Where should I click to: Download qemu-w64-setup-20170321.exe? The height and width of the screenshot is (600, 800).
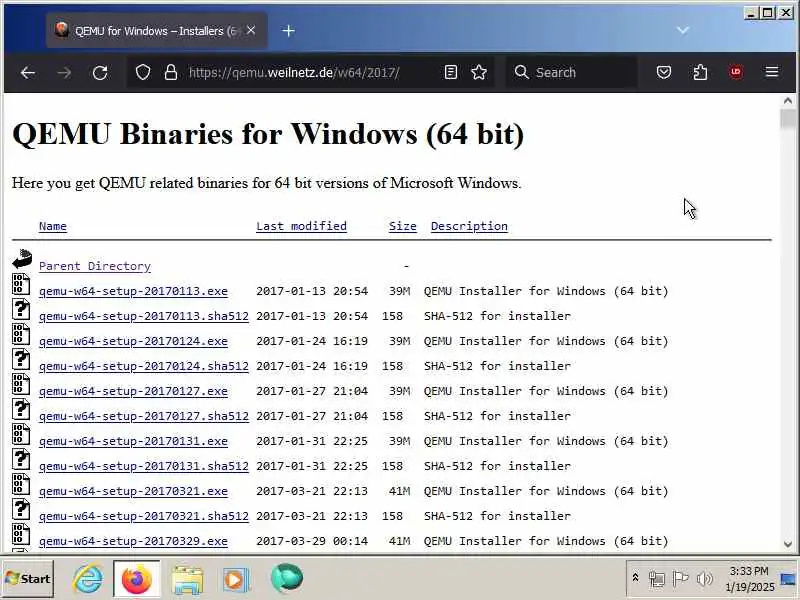coord(133,491)
